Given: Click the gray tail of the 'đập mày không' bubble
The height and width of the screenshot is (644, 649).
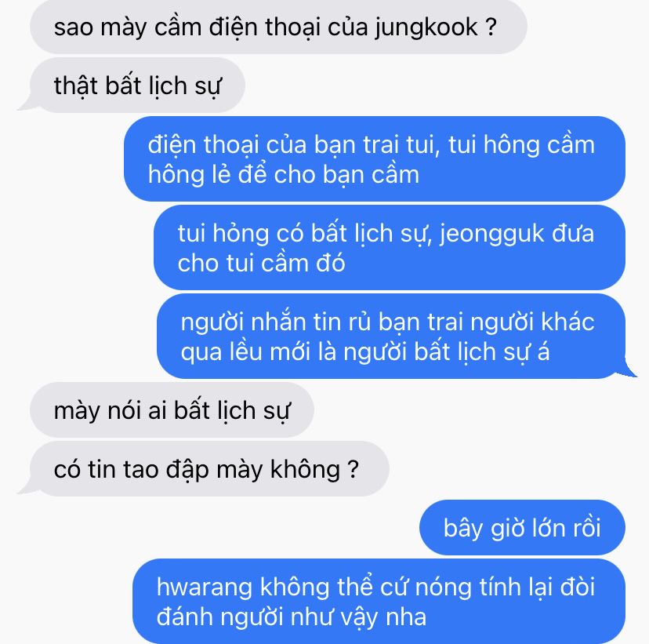Looking at the screenshot, I should coord(27,489).
